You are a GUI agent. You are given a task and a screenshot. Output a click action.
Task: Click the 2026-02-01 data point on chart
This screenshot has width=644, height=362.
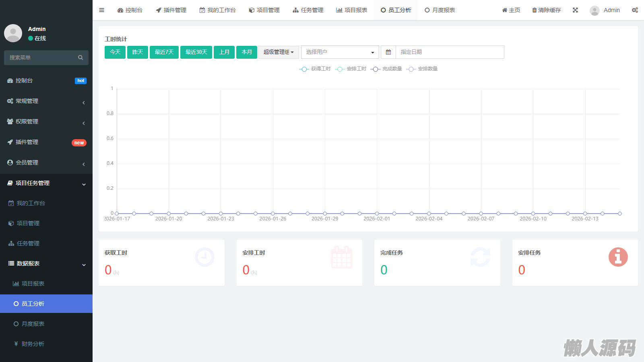pyautogui.click(x=377, y=214)
